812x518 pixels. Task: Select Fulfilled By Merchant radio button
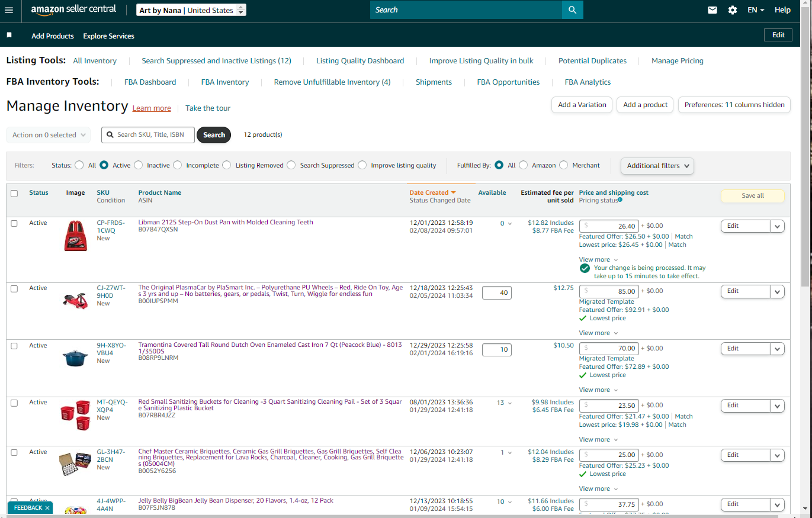[x=564, y=165]
